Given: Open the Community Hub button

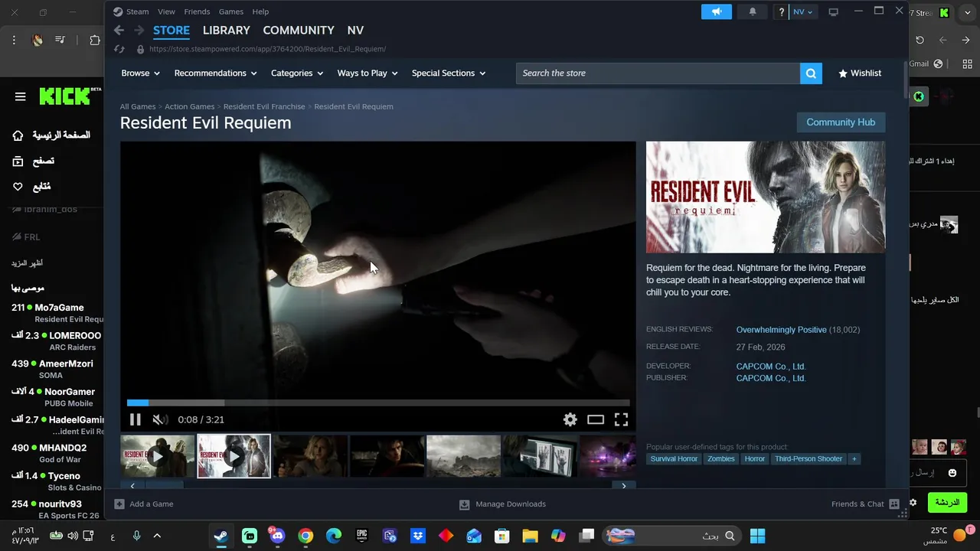Looking at the screenshot, I should (841, 122).
